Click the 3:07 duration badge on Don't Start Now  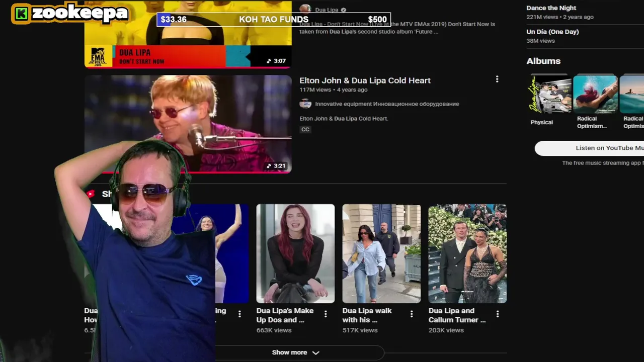point(276,61)
